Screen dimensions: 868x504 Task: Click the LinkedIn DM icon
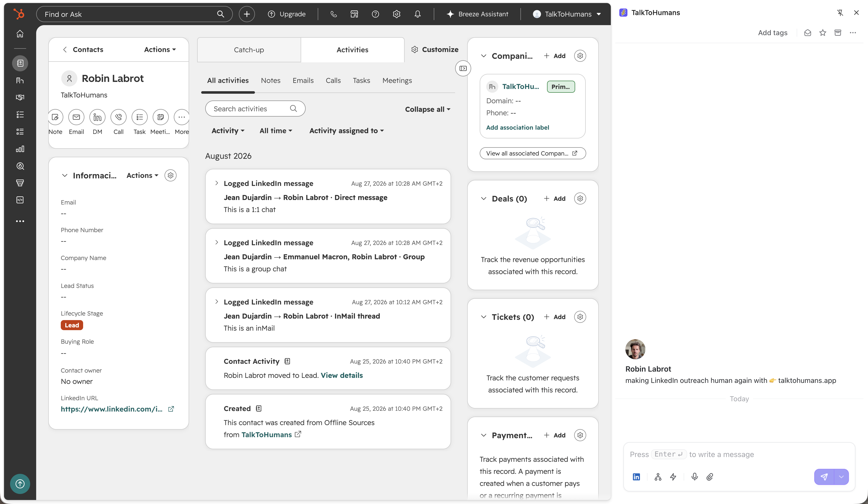[x=97, y=117]
